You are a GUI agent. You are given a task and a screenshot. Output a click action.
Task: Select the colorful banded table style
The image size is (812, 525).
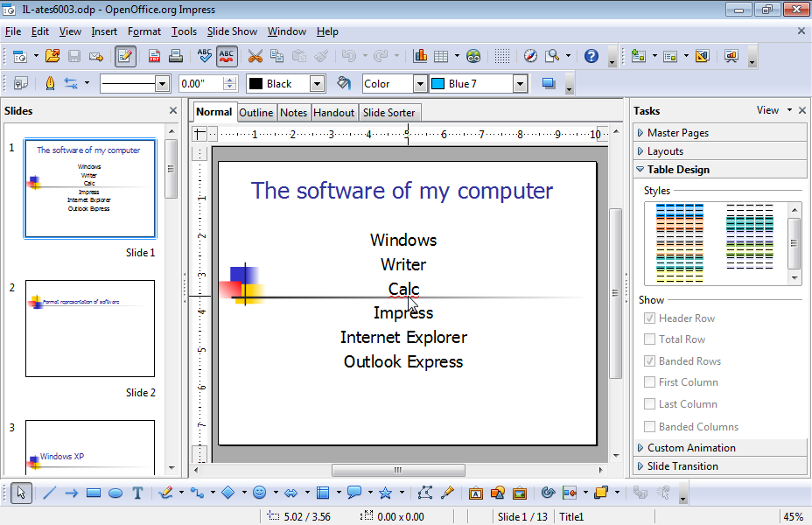click(x=679, y=243)
